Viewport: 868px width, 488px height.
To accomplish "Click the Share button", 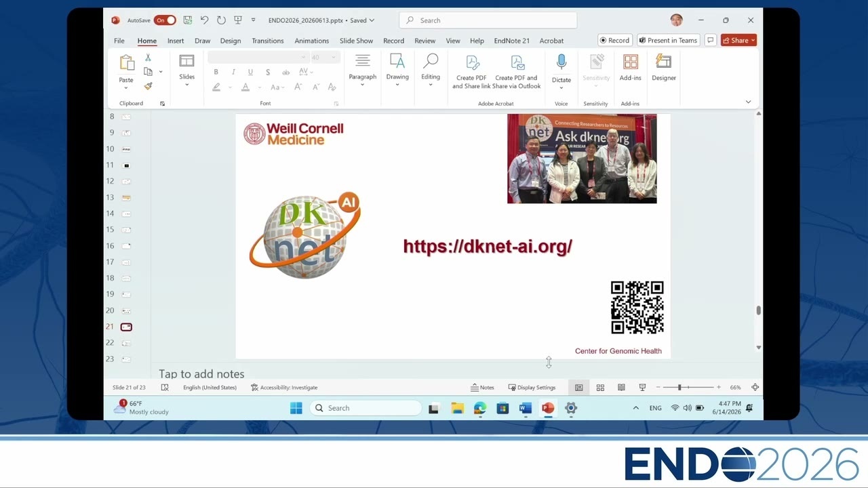I will pyautogui.click(x=738, y=41).
